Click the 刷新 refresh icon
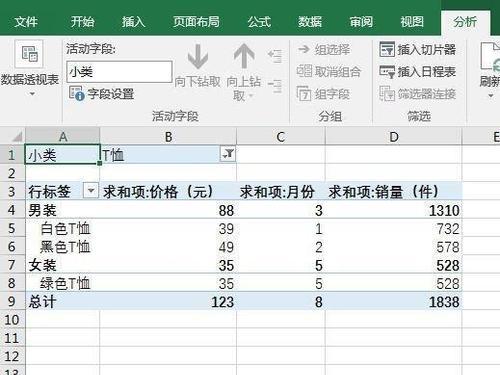The image size is (500, 375). click(490, 56)
